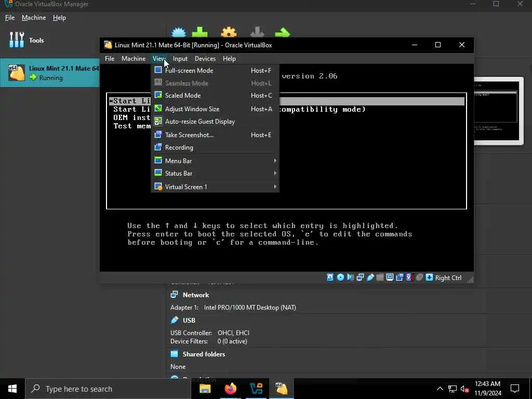Switch to VirtualBox Manager taskbar icon
Viewport: 532px width, 399px height.
coord(256,389)
